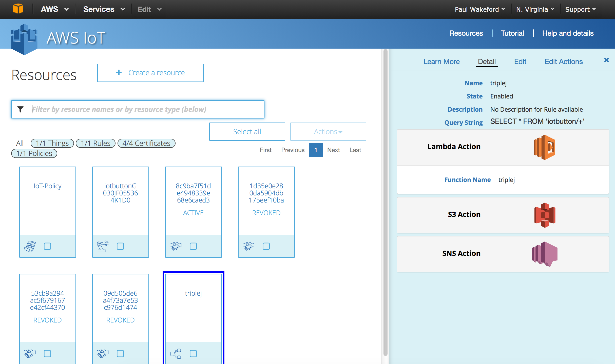615x364 pixels.
Task: Open the Edit dropdown in top bar
Action: click(x=149, y=9)
